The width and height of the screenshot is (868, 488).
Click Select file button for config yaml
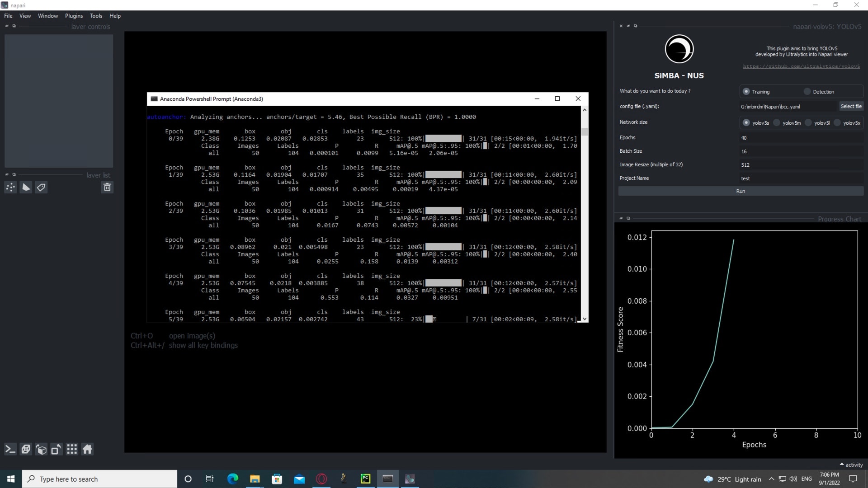click(851, 106)
